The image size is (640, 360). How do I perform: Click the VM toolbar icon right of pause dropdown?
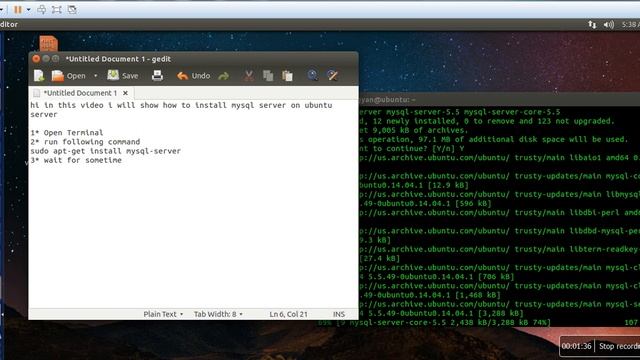tap(41, 9)
